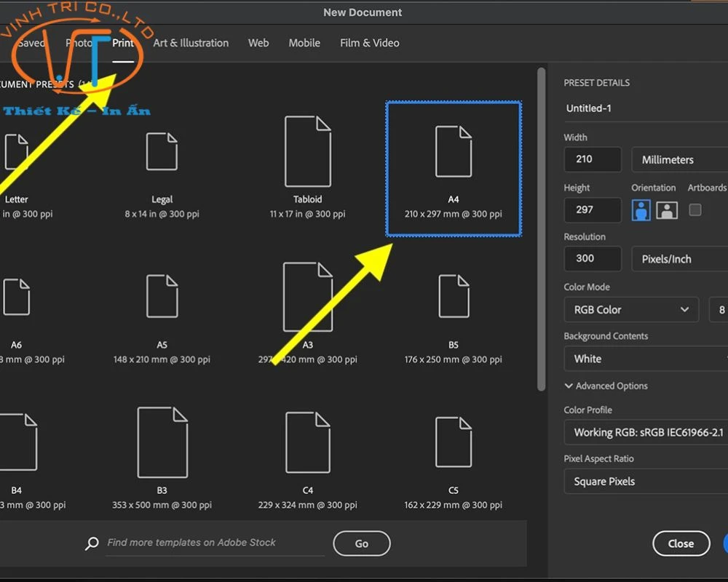Viewport: 728px width, 582px height.
Task: Choose the C4 preset icon
Action: click(308, 442)
